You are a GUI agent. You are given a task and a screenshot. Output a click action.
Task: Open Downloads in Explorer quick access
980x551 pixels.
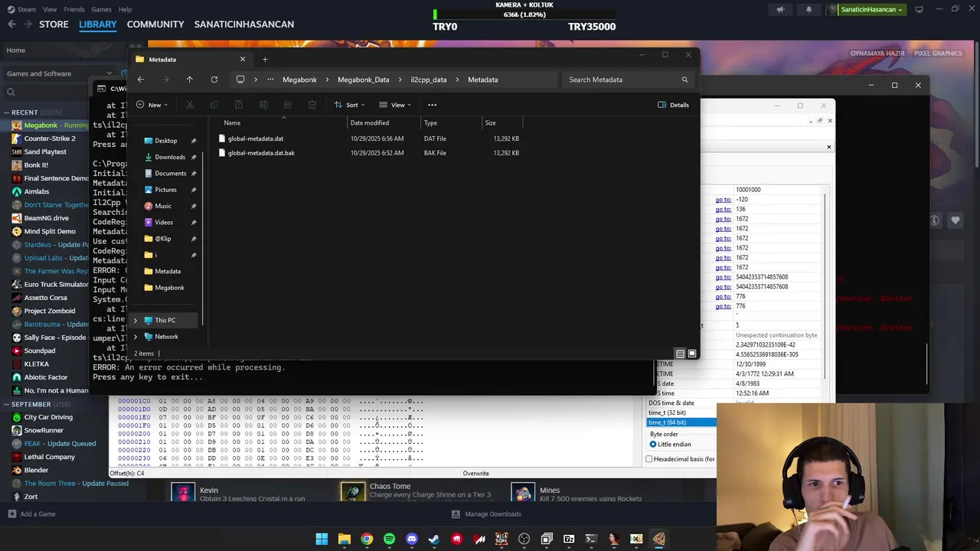pos(169,157)
